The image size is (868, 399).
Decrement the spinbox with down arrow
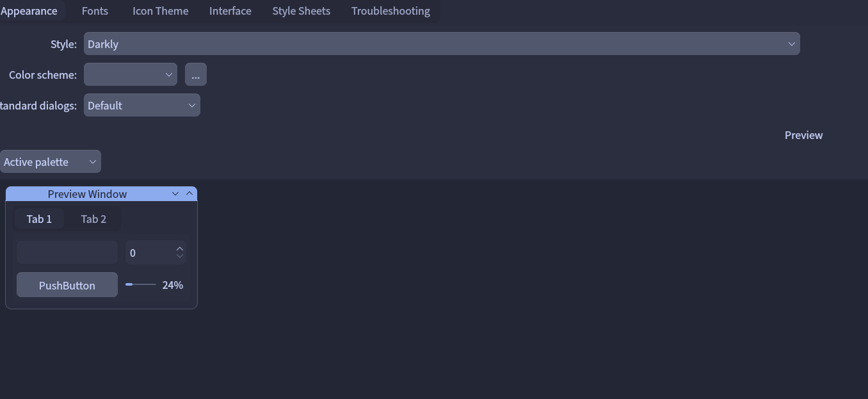180,257
